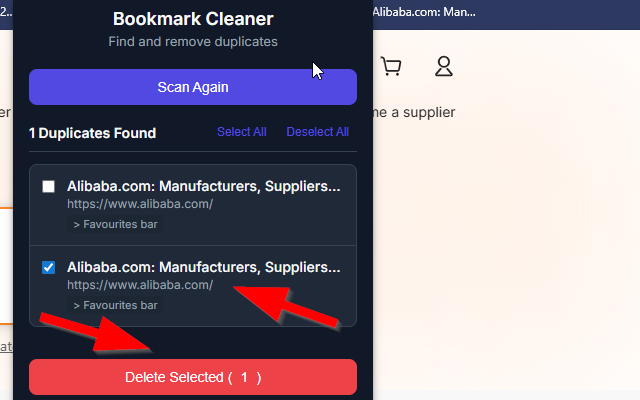Click second entry's Favourites bar folder tag
Screen dimensions: 640x400
(116, 305)
